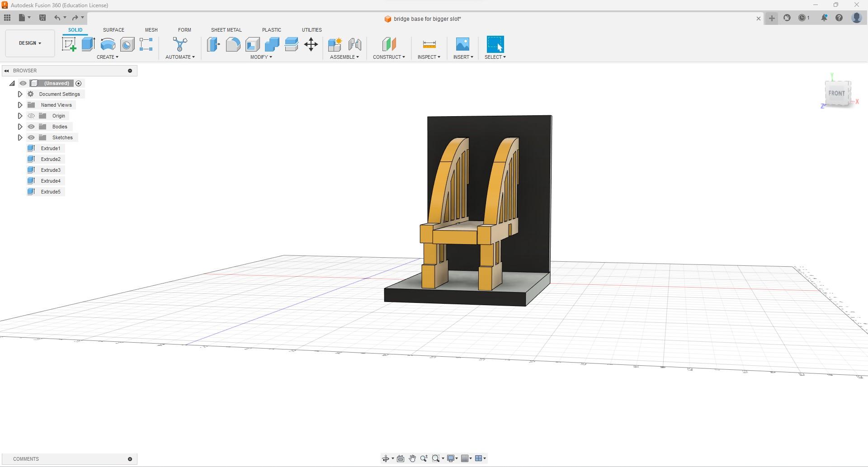Click the FRONT face of ViewCube

(x=837, y=94)
